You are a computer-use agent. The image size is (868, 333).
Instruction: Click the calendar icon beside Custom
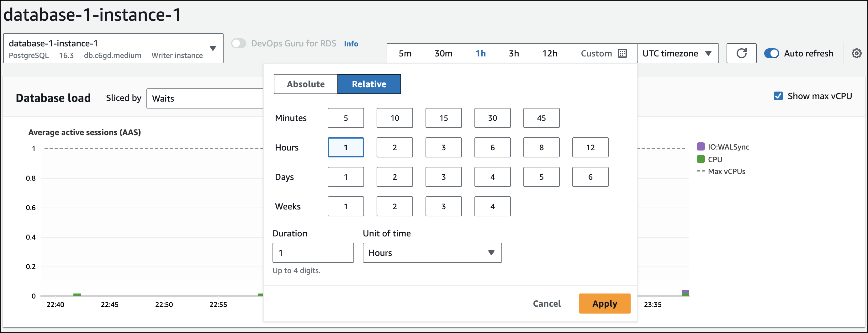tap(622, 53)
